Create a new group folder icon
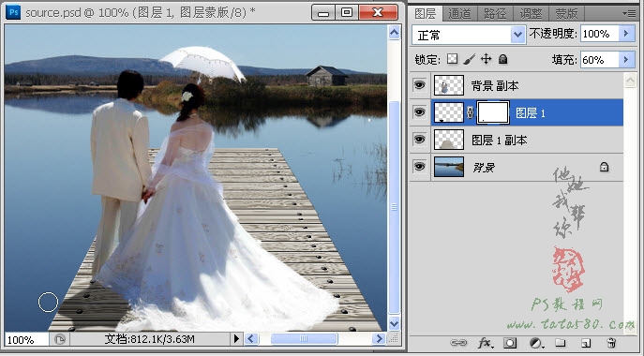 click(x=561, y=343)
